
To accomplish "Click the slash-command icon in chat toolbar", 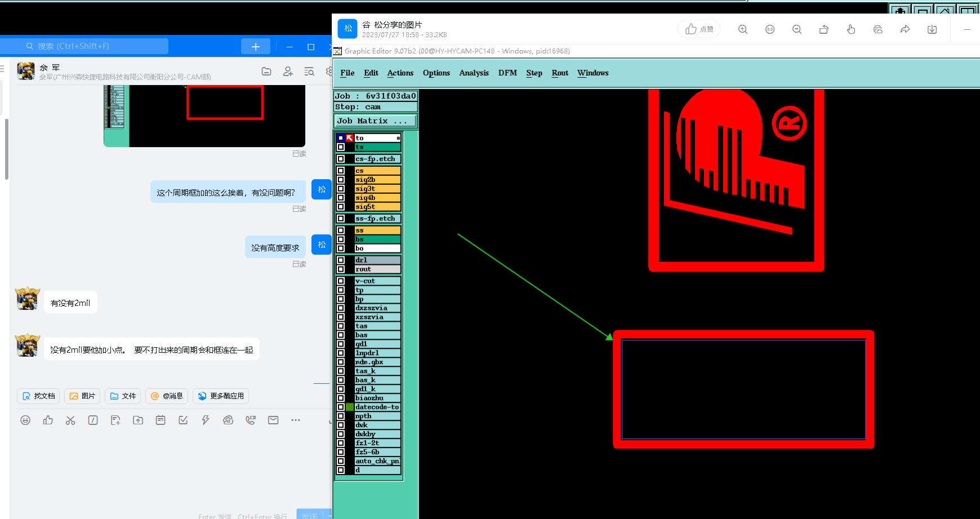I will (93, 420).
